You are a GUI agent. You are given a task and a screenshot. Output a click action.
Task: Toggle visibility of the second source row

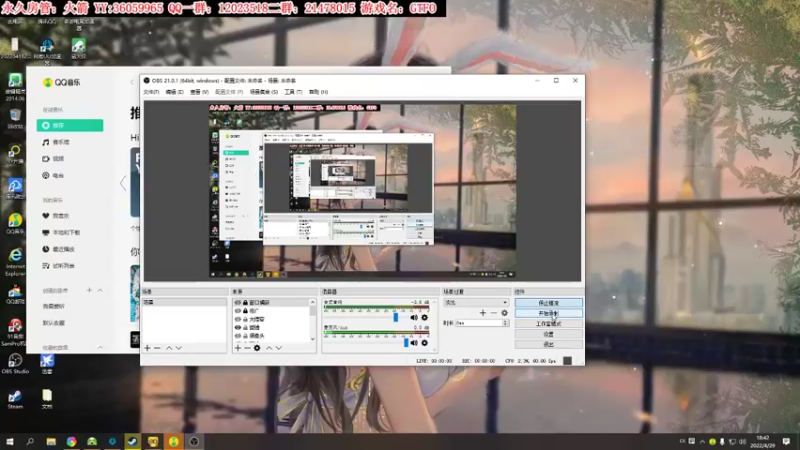[x=238, y=311]
